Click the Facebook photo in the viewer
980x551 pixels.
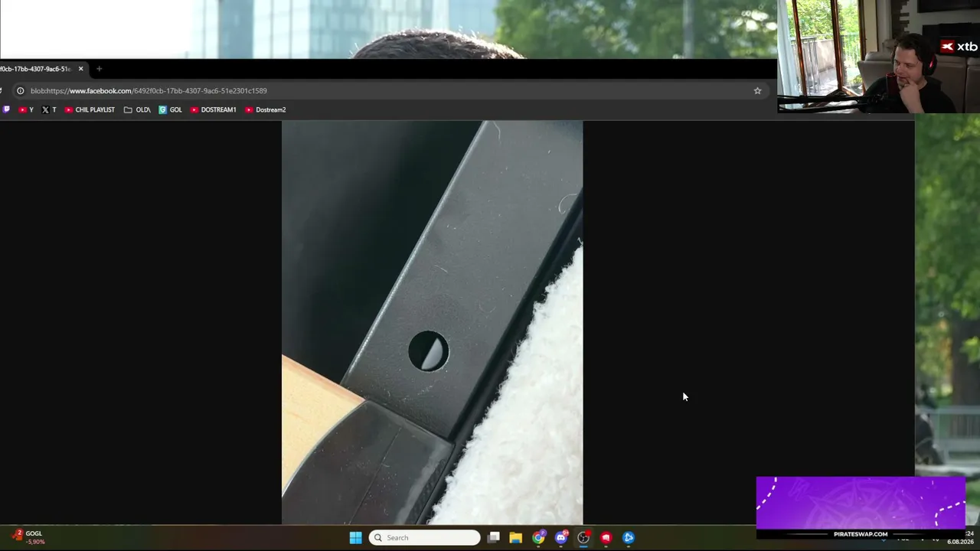pyautogui.click(x=432, y=322)
